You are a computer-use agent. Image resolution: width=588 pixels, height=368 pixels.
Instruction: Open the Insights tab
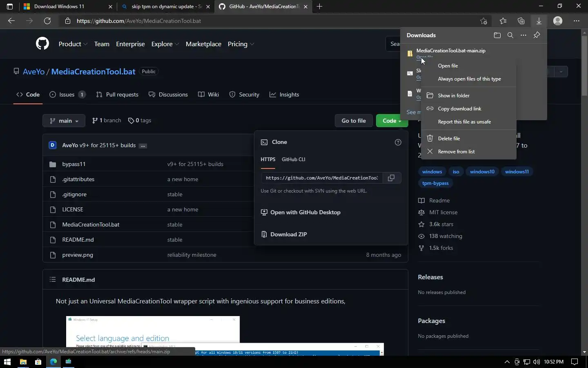(x=284, y=94)
